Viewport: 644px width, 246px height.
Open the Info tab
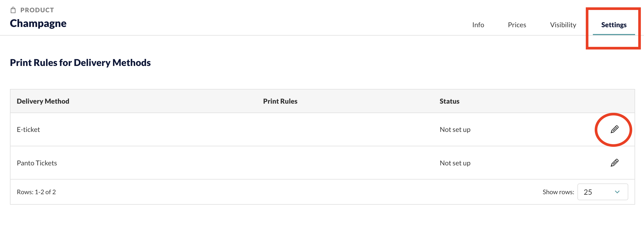(x=478, y=25)
